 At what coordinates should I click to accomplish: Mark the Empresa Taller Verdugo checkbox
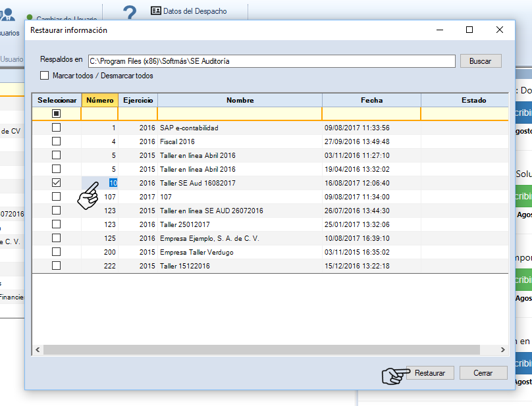pos(57,252)
